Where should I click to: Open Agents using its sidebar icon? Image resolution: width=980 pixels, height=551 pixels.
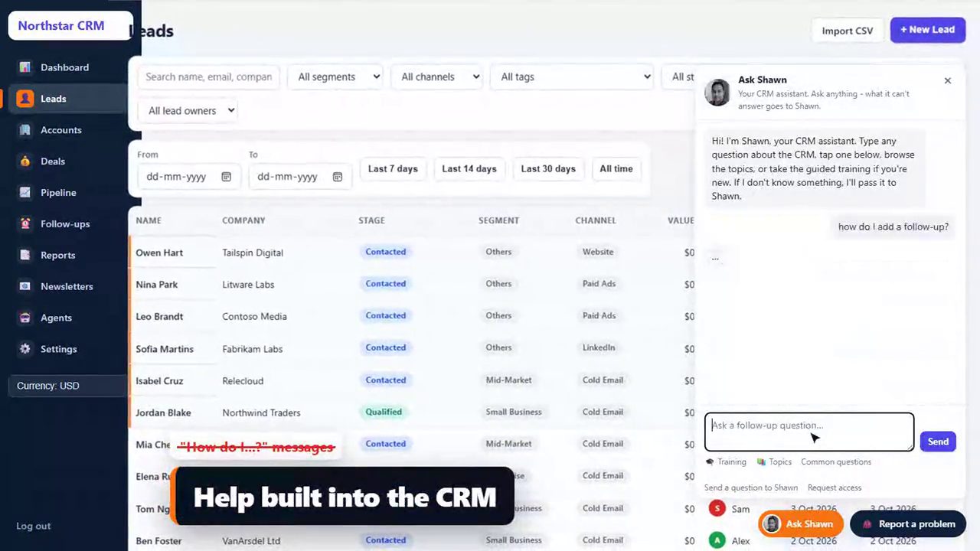click(25, 318)
